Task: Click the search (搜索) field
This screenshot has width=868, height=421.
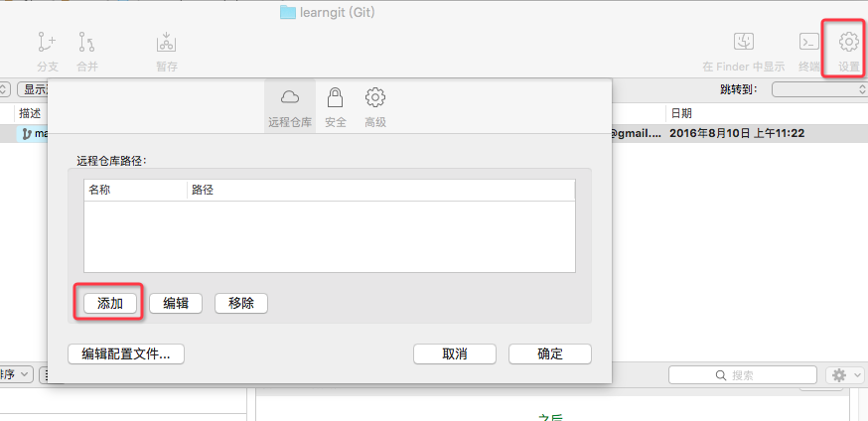Action: (x=742, y=375)
